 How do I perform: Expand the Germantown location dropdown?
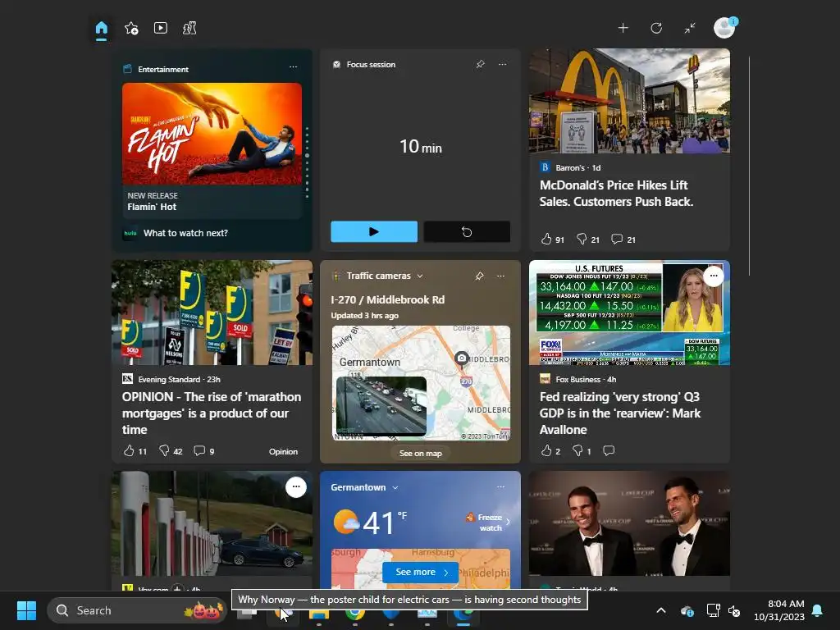tap(395, 487)
